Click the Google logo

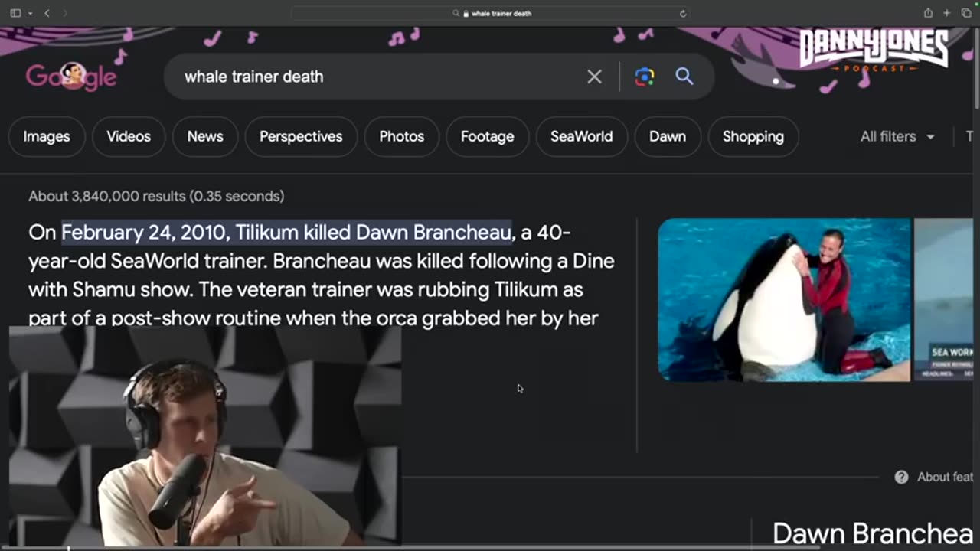pyautogui.click(x=71, y=77)
